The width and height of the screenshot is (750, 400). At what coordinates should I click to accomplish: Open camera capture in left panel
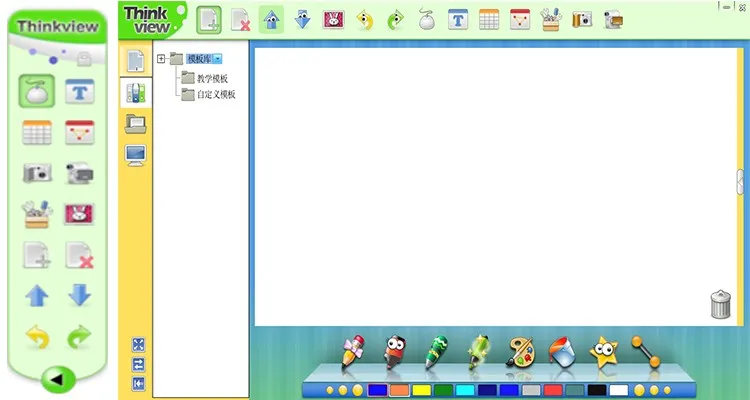point(37,173)
